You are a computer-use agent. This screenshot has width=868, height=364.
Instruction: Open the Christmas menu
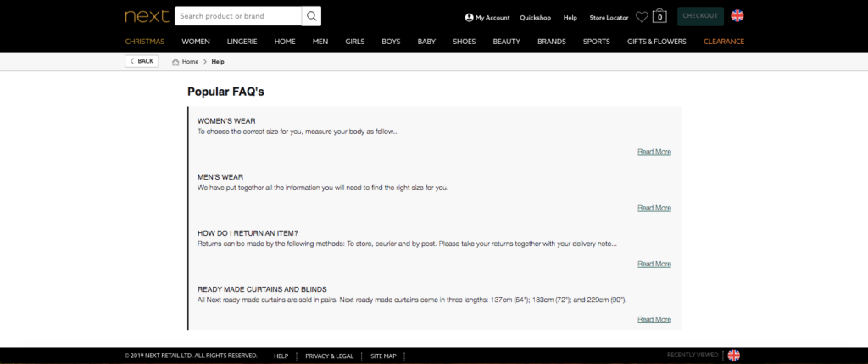(144, 42)
